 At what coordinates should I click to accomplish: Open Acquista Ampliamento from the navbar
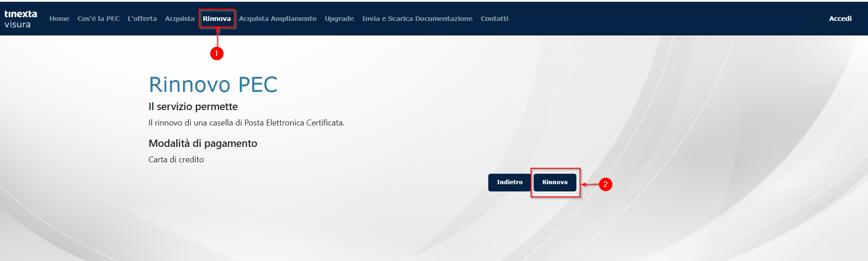pyautogui.click(x=278, y=19)
